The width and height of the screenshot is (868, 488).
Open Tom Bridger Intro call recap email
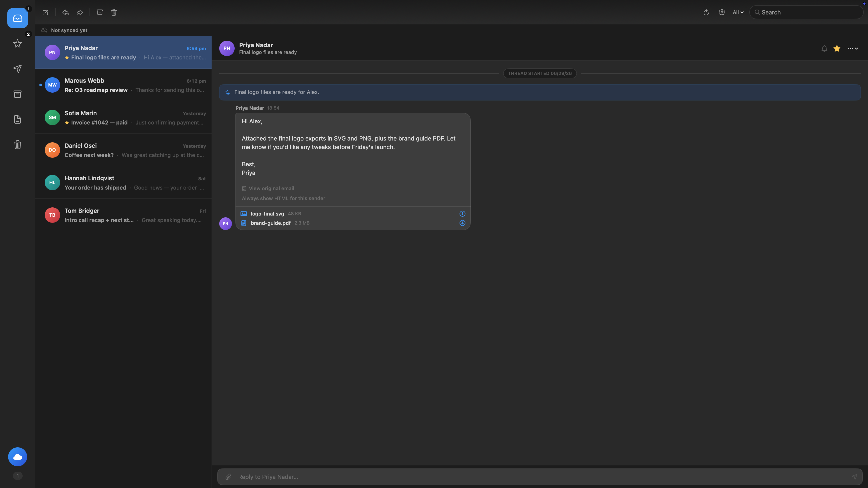(123, 215)
